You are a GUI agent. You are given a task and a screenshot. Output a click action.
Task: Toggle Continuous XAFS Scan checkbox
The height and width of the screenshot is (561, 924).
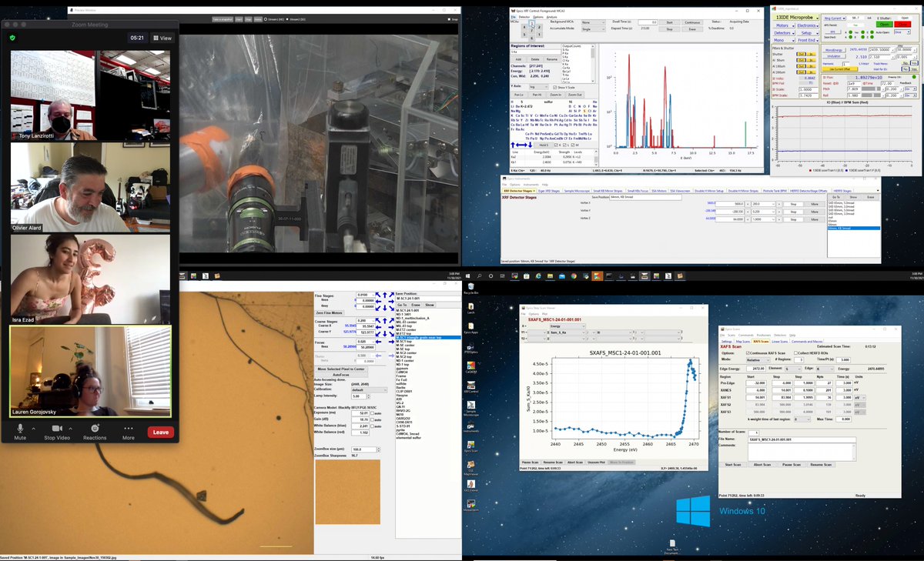(748, 353)
